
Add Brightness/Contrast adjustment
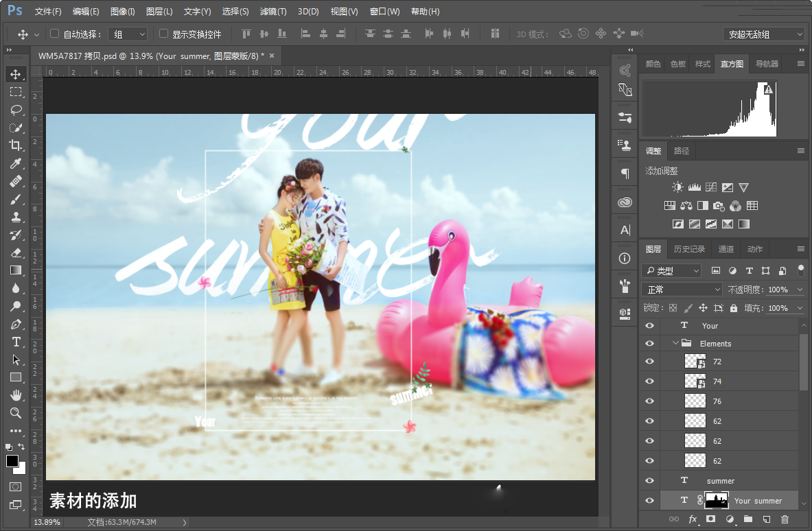(677, 187)
